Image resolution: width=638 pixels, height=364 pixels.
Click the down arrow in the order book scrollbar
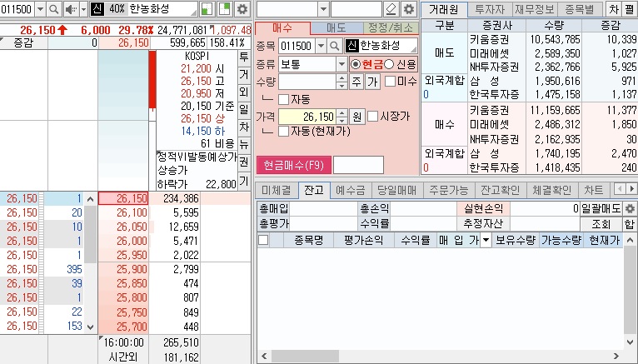pos(90,327)
